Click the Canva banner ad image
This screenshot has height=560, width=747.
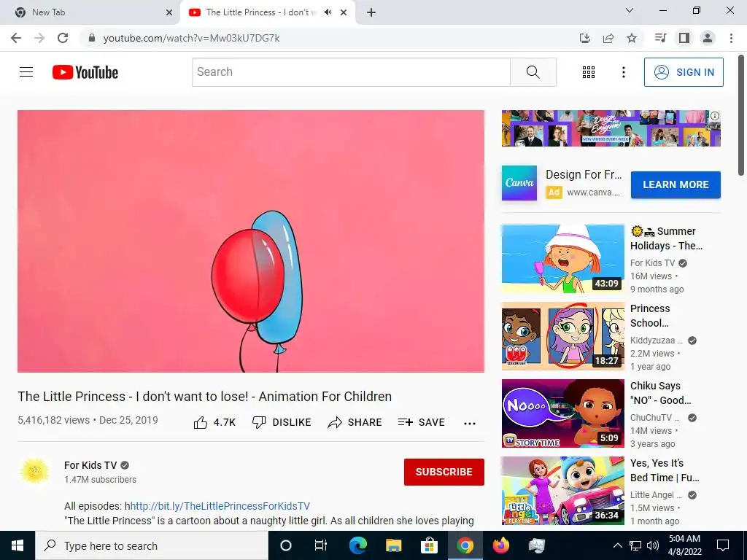(x=611, y=128)
